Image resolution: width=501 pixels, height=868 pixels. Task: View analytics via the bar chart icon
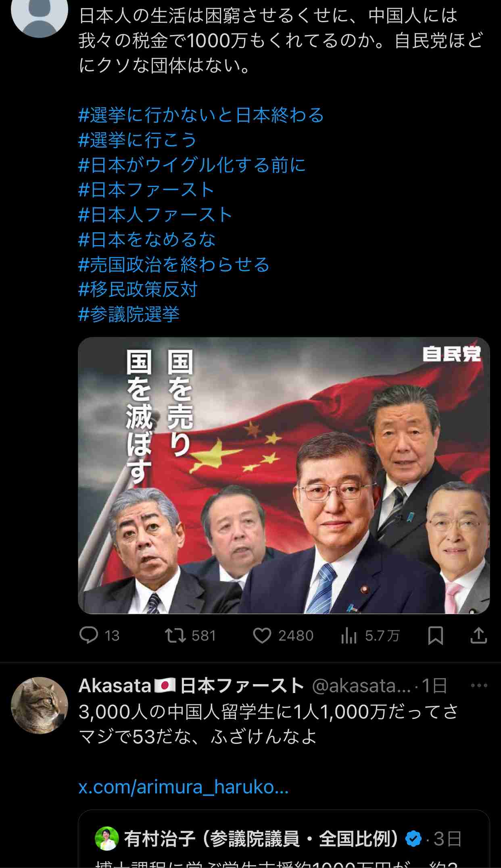click(349, 636)
